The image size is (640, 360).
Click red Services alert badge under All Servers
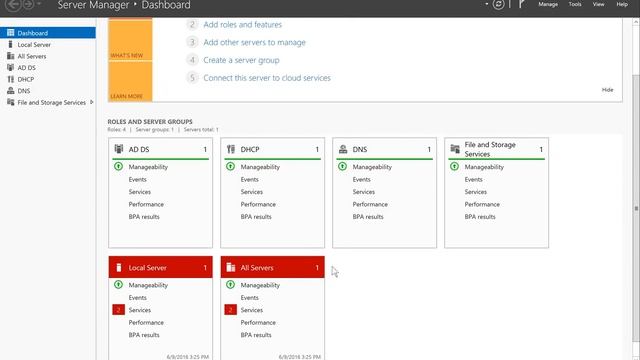230,310
